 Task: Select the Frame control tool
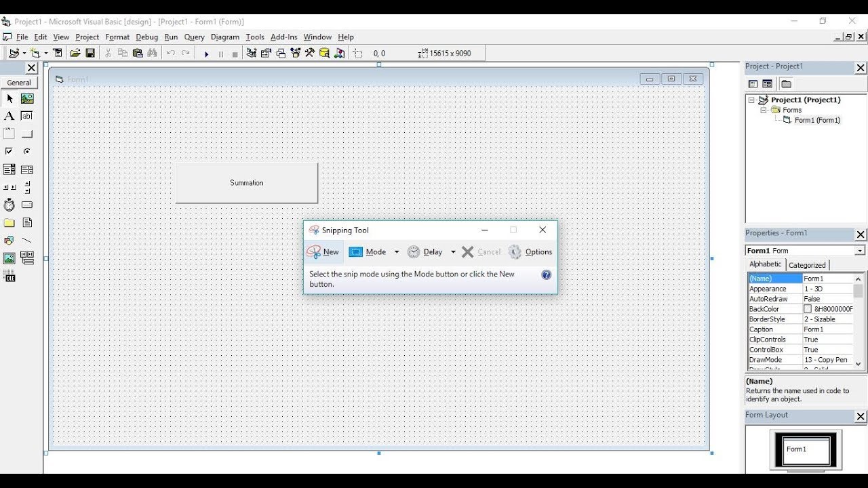coord(9,134)
